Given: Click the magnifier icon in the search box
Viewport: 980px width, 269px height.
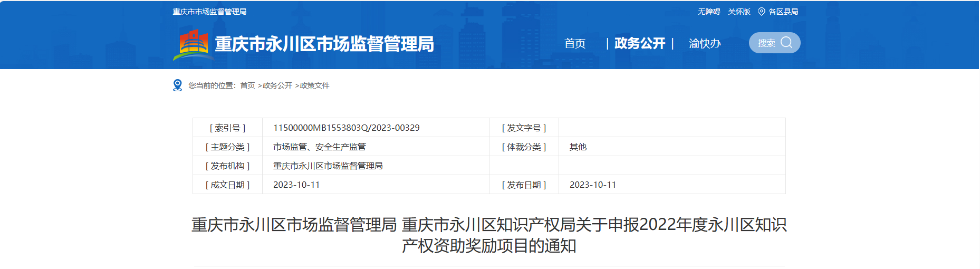Looking at the screenshot, I should click(786, 43).
